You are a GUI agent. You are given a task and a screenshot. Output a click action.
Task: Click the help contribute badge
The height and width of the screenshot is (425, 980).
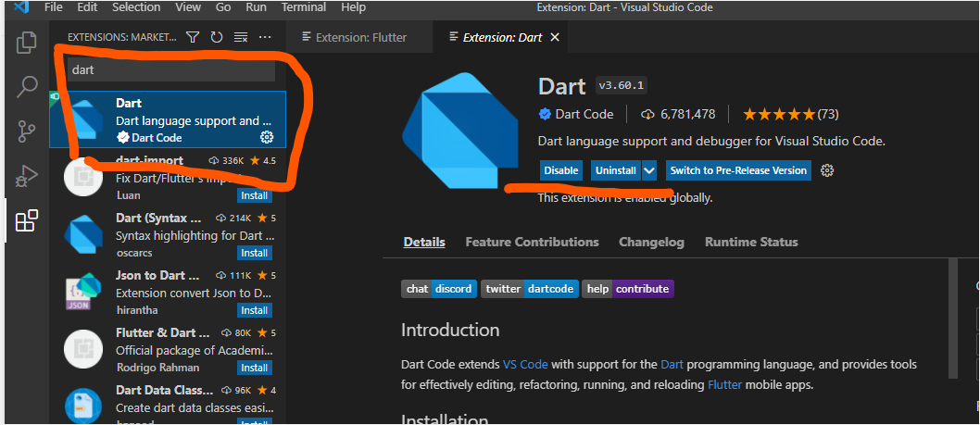coord(628,289)
